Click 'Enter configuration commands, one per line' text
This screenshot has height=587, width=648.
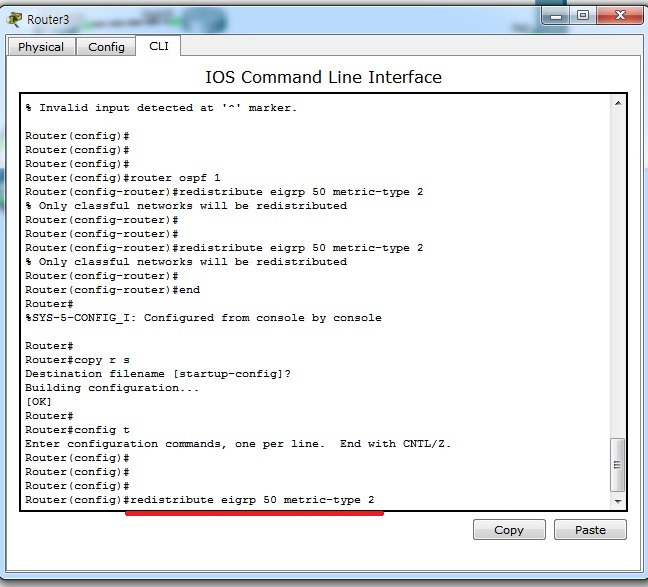pos(238,444)
